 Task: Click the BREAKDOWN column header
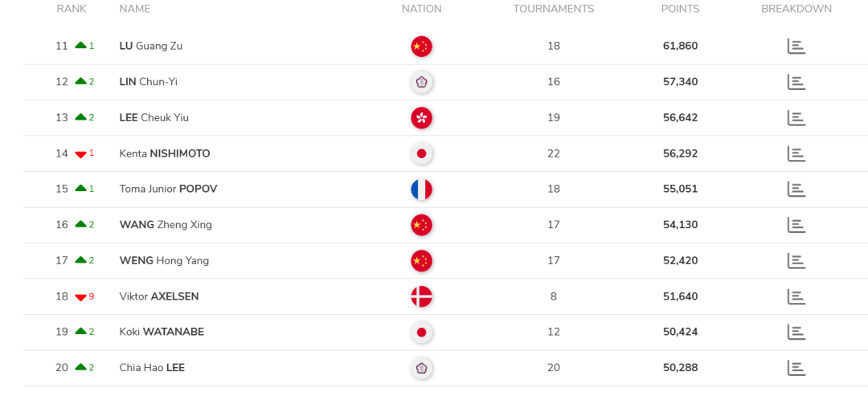pos(796,9)
